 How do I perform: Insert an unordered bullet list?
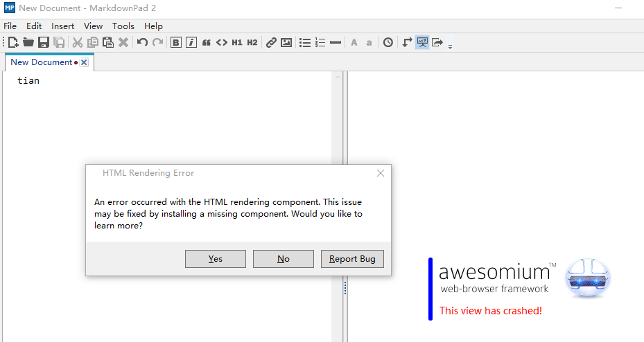pos(305,42)
